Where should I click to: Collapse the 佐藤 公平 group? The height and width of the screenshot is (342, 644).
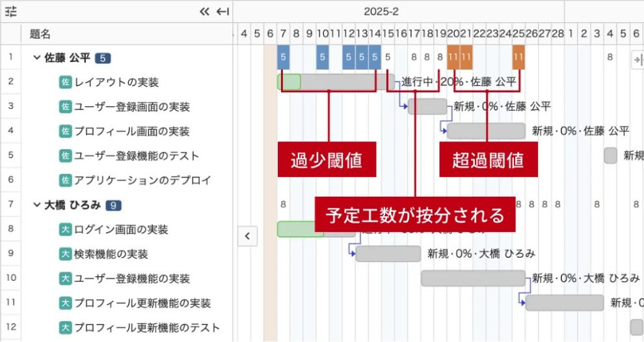click(36, 57)
